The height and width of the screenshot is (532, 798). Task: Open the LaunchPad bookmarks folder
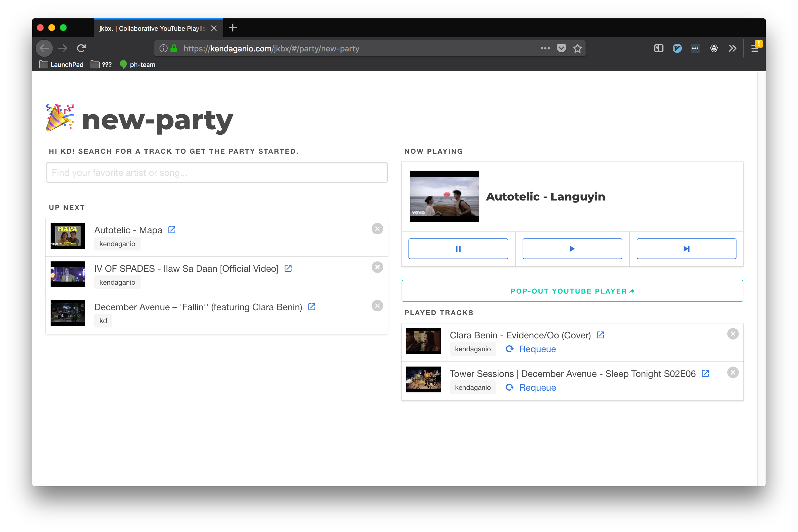click(x=62, y=65)
